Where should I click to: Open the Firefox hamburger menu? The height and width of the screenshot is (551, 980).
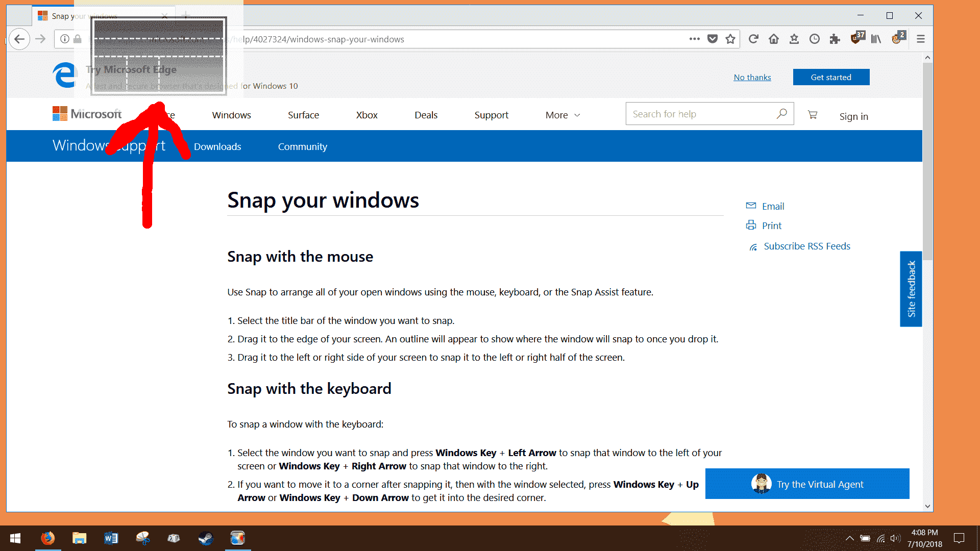pos(921,39)
